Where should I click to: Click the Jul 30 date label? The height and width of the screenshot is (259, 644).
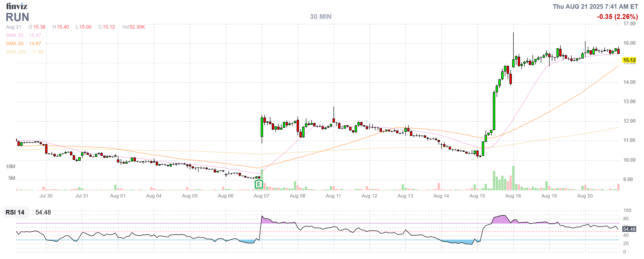click(x=46, y=196)
